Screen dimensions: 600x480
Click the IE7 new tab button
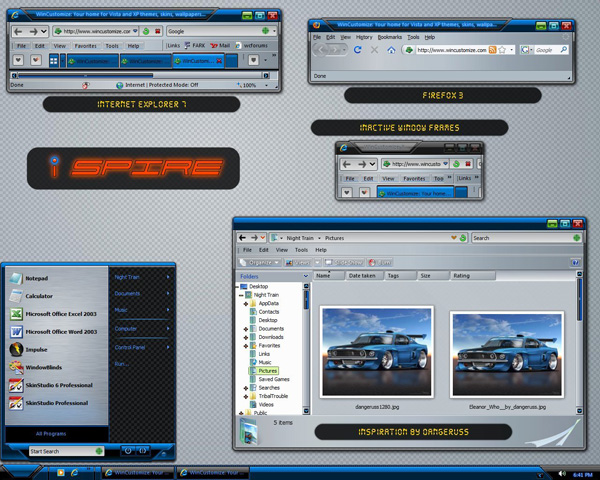232,61
